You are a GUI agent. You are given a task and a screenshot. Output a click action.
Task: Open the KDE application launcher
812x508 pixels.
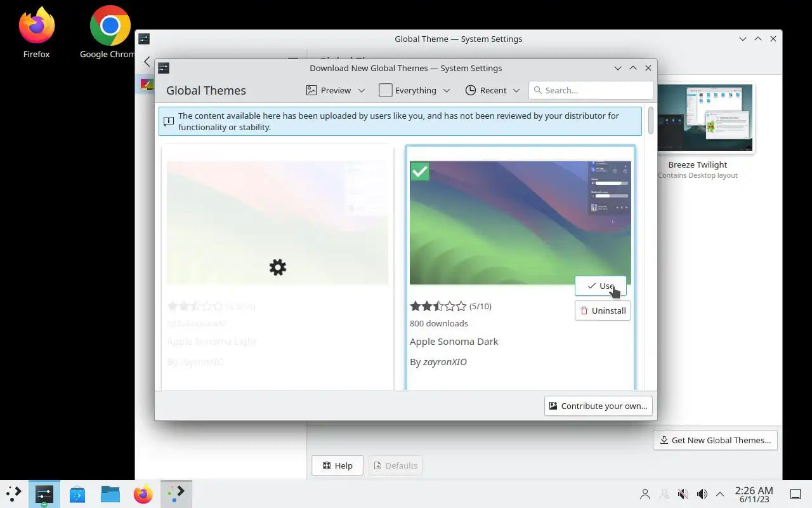tap(14, 493)
